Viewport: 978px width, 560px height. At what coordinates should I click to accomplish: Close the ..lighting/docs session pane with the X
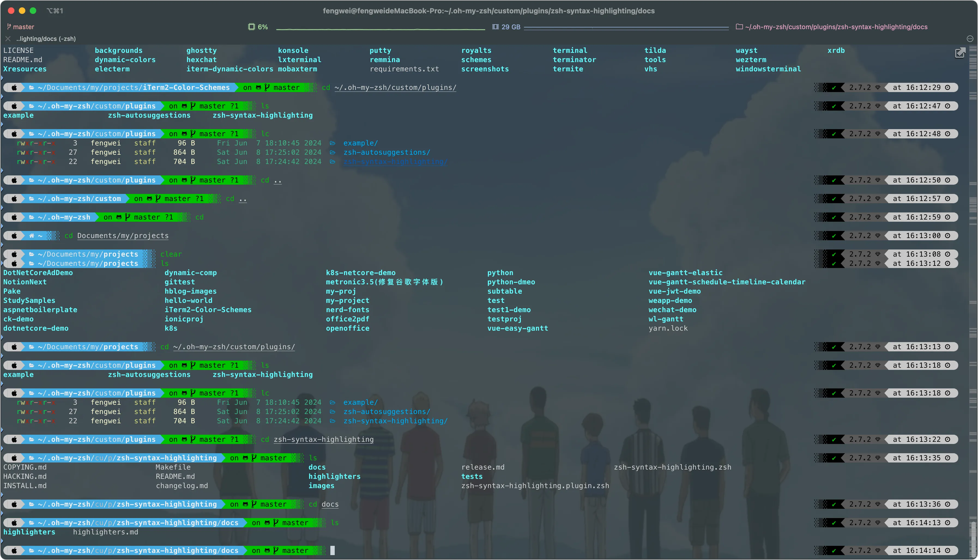point(8,38)
